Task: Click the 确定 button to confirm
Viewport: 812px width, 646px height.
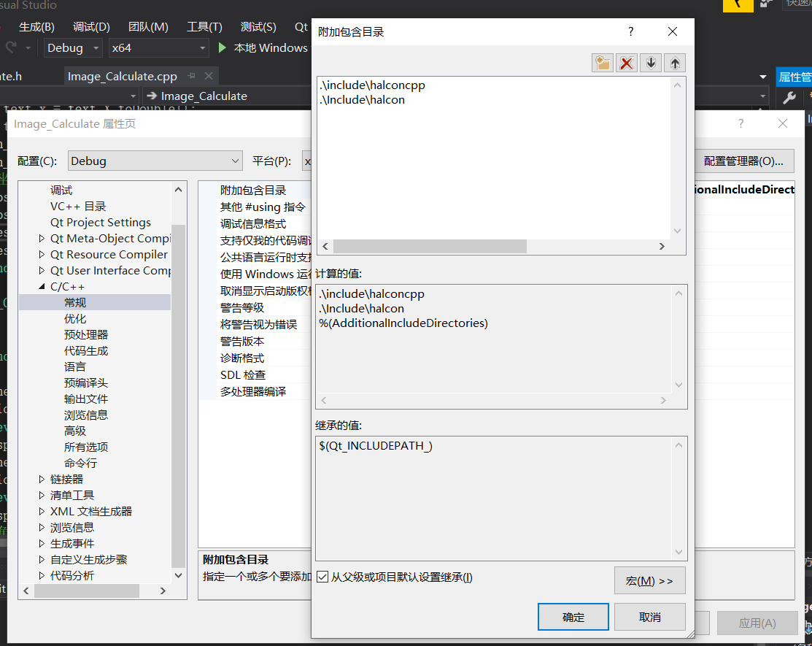Action: tap(573, 616)
